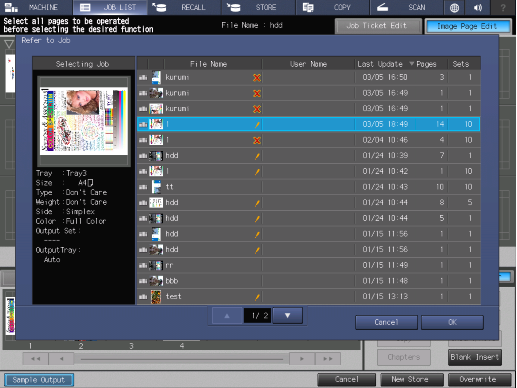Click job type icon on test row
This screenshot has width=517, height=388.
143,297
